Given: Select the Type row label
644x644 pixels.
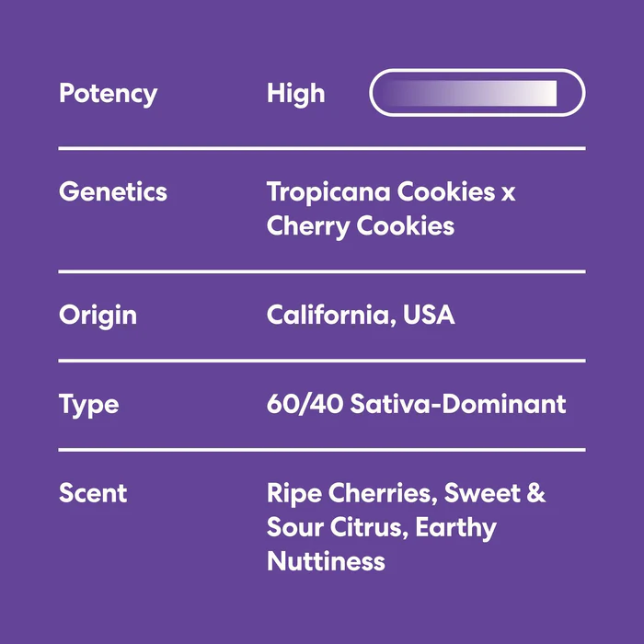Looking at the screenshot, I should click(88, 404).
